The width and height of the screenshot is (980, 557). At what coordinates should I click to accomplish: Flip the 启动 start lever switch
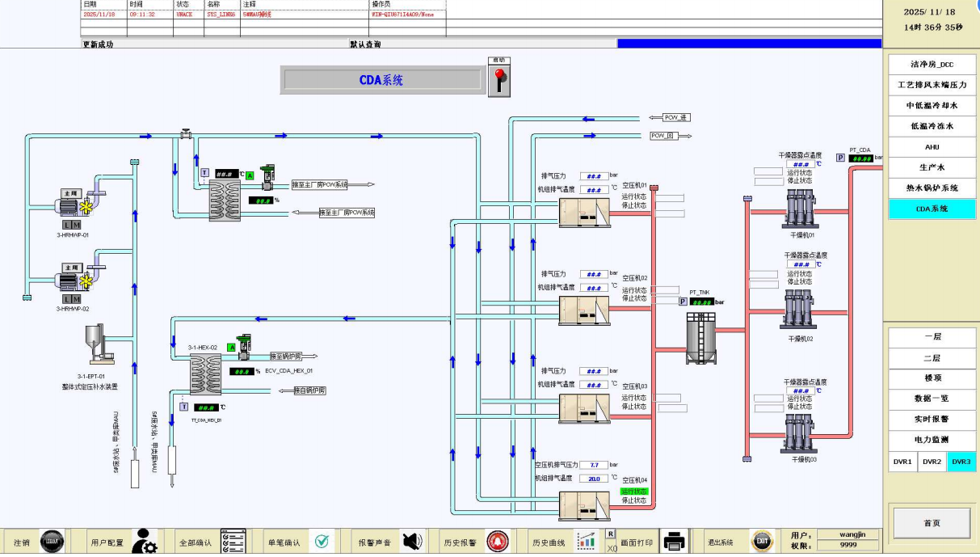[x=498, y=81]
